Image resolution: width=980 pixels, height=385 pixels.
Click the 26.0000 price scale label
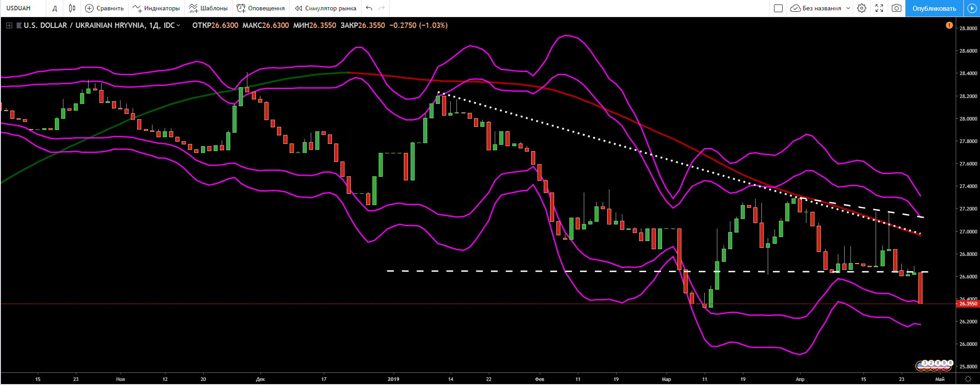(968, 344)
